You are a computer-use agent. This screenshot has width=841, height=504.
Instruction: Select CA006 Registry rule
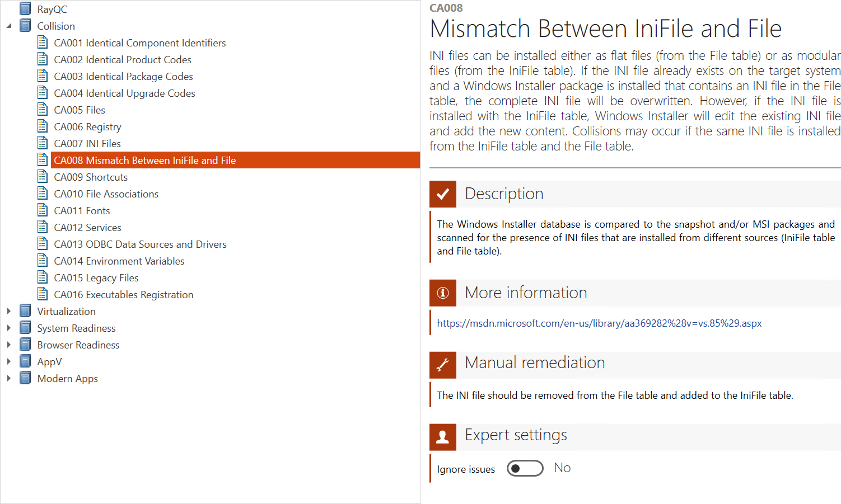(x=87, y=127)
